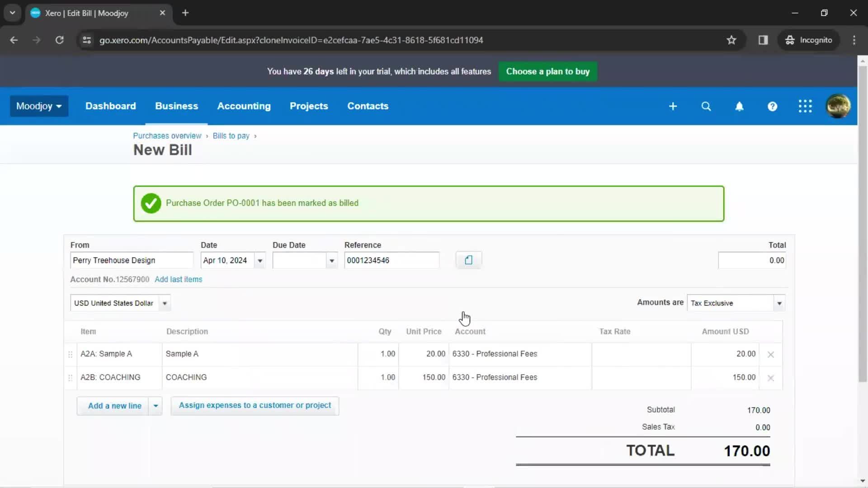Viewport: 868px width, 488px height.
Task: Go to Bills to pay breadcrumb
Action: [x=231, y=136]
